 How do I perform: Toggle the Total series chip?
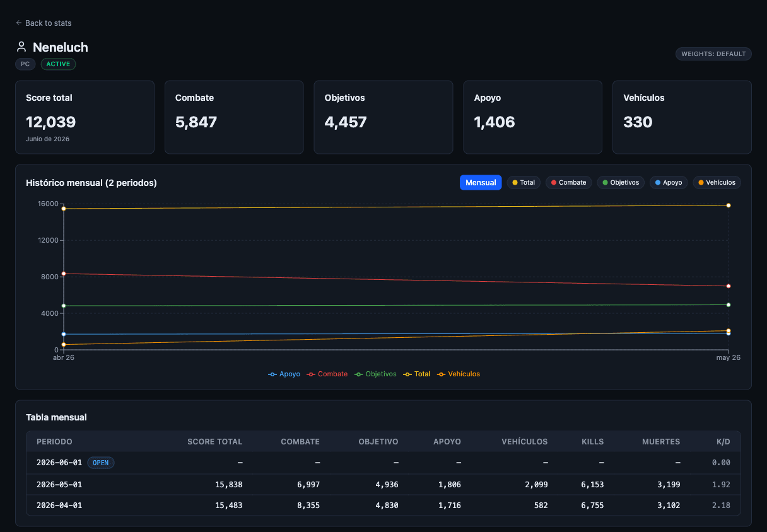524,182
